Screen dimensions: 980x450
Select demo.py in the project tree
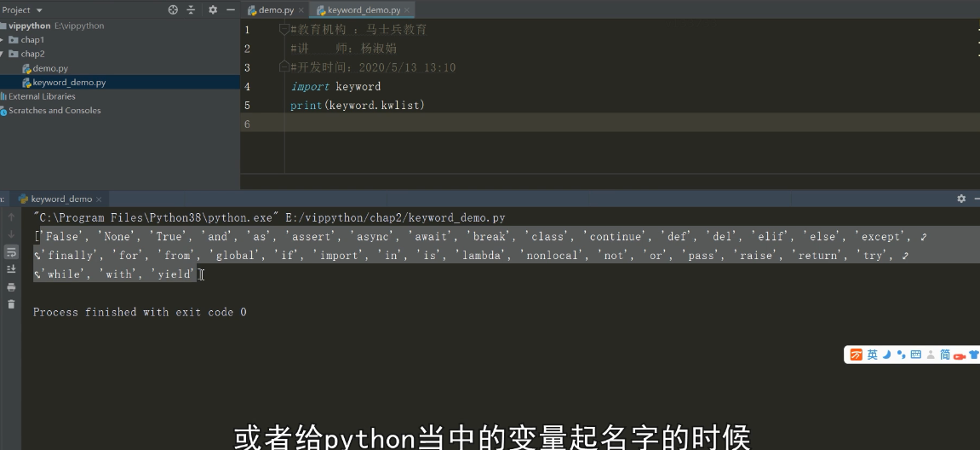coord(49,68)
